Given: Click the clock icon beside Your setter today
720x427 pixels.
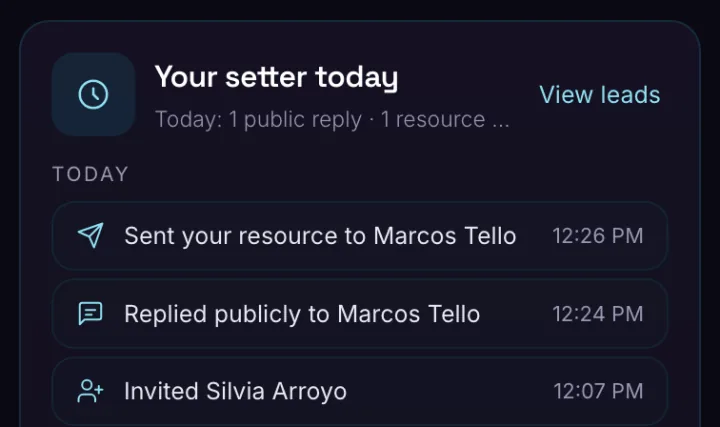Looking at the screenshot, I should (x=93, y=95).
